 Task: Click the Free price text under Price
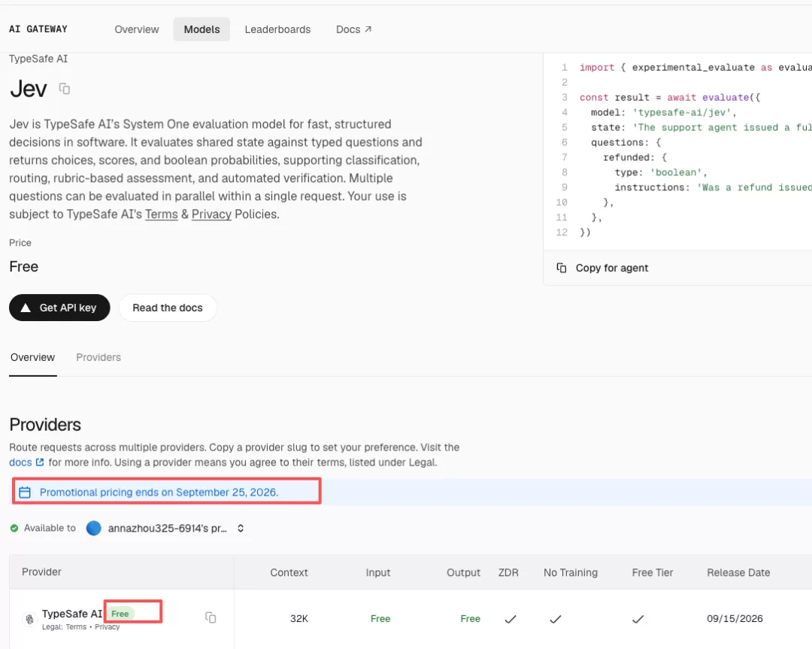[24, 267]
